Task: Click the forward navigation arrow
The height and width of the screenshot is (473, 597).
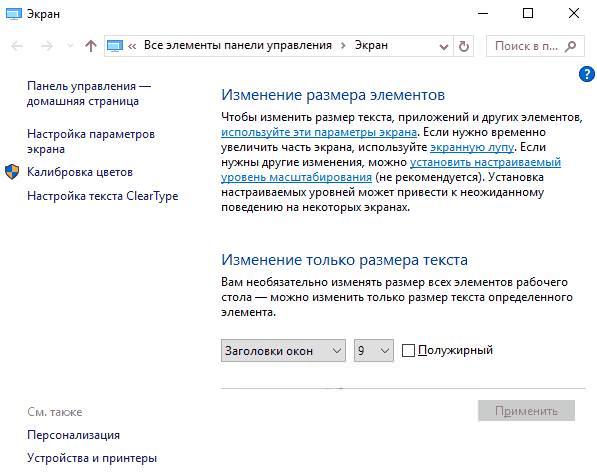Action: point(47,46)
